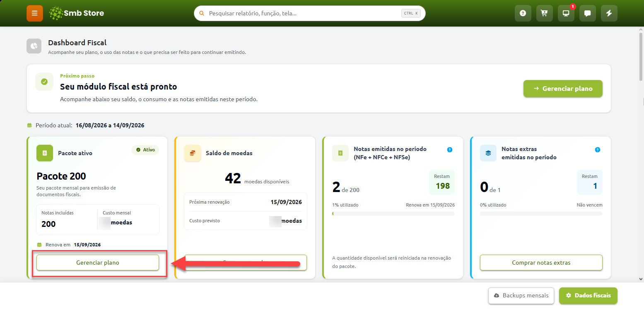
Task: Click the Notas emitidas usage progress bar
Action: click(x=393, y=214)
